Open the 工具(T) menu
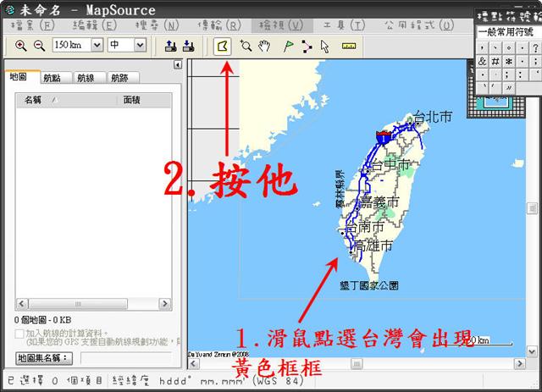The width and height of the screenshot is (542, 392). (x=344, y=25)
